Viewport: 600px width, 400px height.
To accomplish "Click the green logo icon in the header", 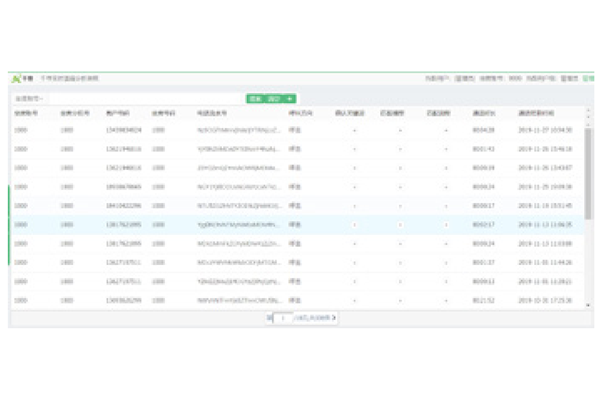I will coord(16,79).
